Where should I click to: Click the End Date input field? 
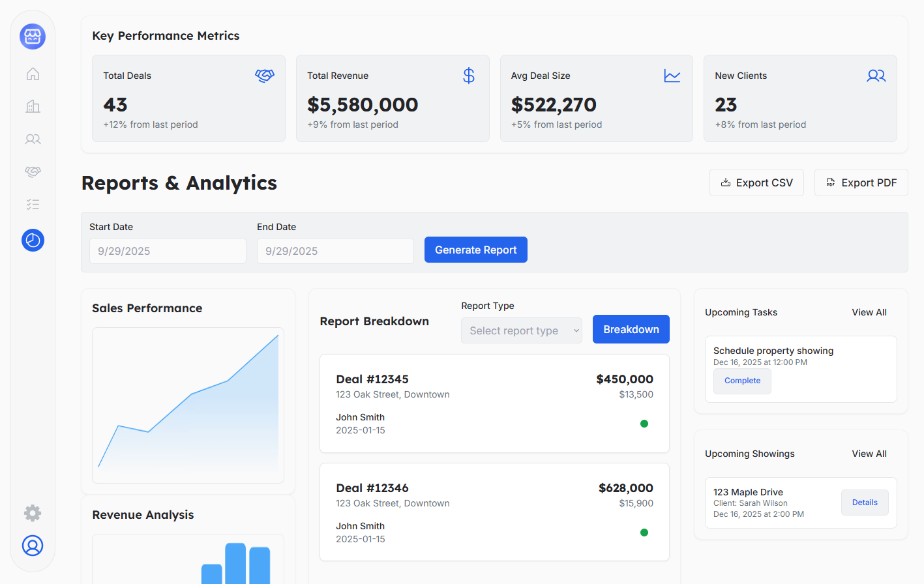[335, 251]
